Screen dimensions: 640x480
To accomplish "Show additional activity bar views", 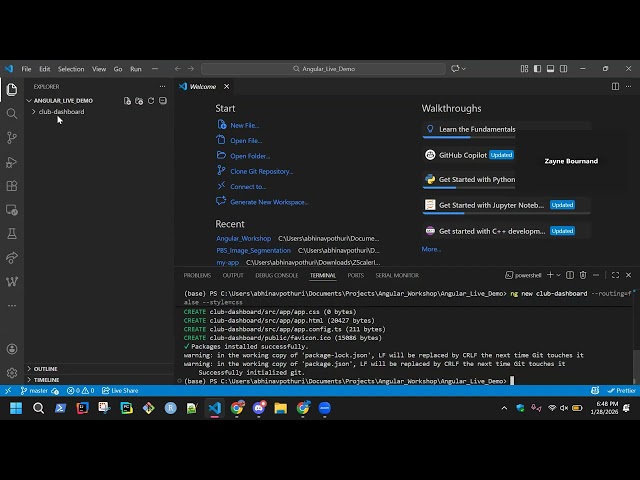I will pos(12,305).
